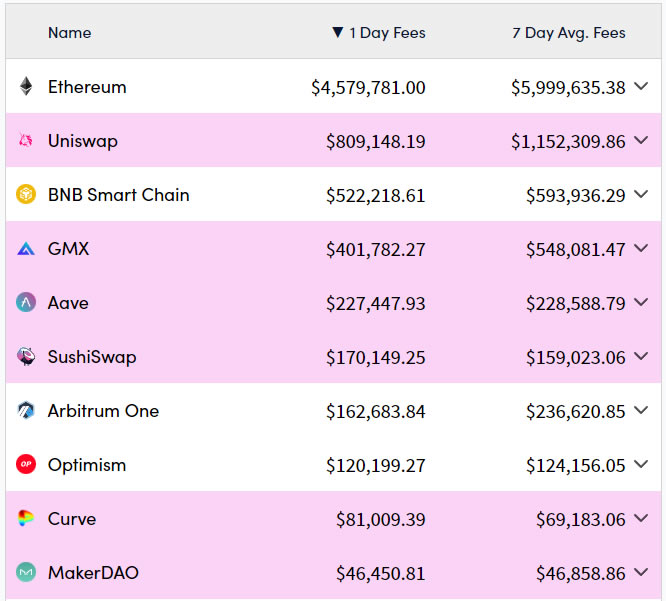This screenshot has width=666, height=601.
Task: Click the red Optimism OP icon
Action: pos(26,465)
